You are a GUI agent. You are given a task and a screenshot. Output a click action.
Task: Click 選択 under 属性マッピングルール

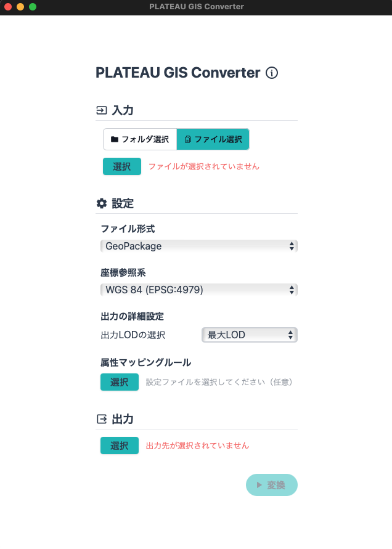[119, 382]
